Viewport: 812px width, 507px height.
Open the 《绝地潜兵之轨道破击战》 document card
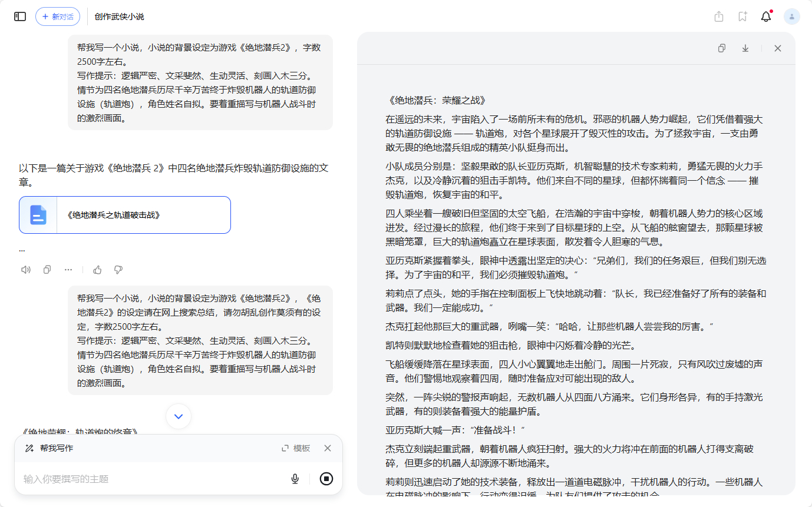point(125,215)
